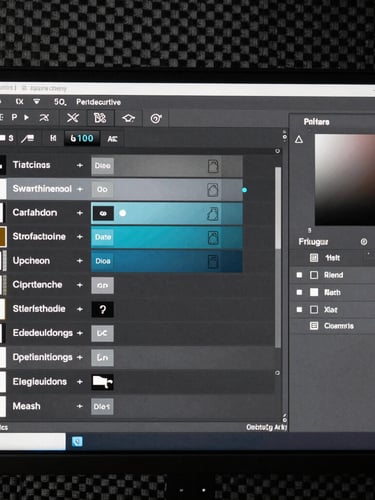The height and width of the screenshot is (500, 375).
Task: Click the white square marker beside Xlat
Action: coord(299,310)
